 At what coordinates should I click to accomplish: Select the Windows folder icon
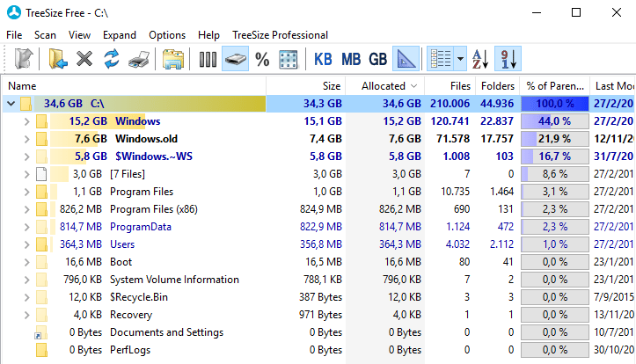[41, 121]
